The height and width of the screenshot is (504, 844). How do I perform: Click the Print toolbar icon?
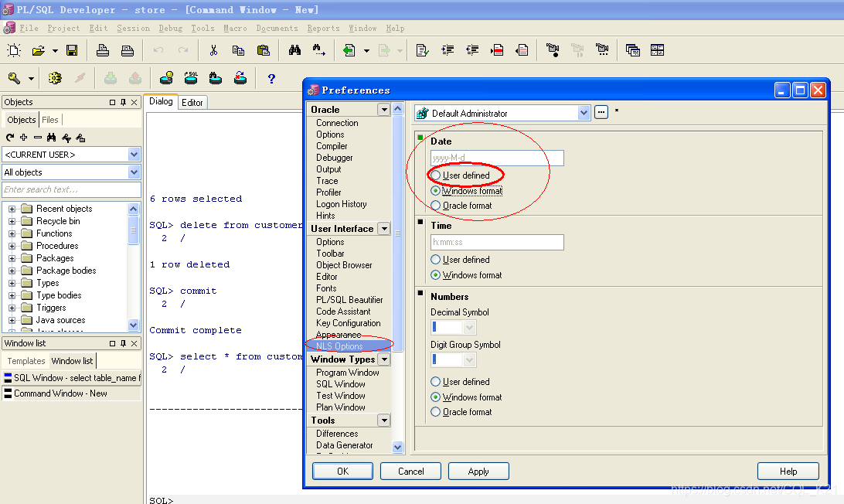102,49
